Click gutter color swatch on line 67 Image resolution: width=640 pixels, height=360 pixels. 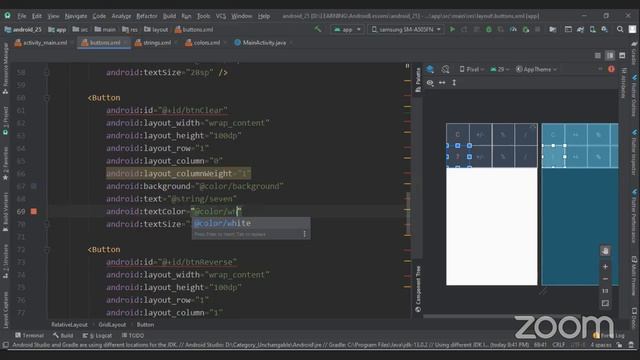(34, 186)
